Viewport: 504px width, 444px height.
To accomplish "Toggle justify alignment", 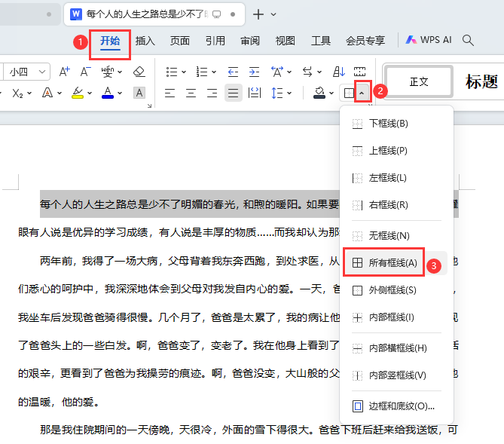I will click(234, 93).
